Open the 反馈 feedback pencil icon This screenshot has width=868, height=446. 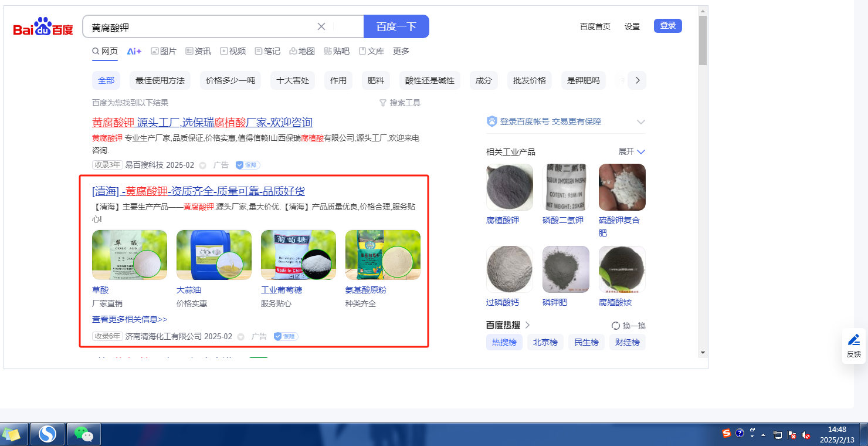854,340
